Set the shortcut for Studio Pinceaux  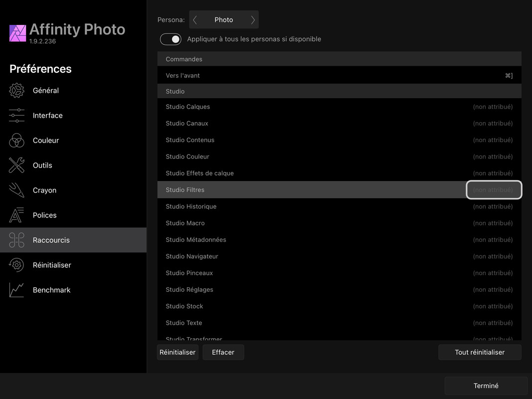493,273
